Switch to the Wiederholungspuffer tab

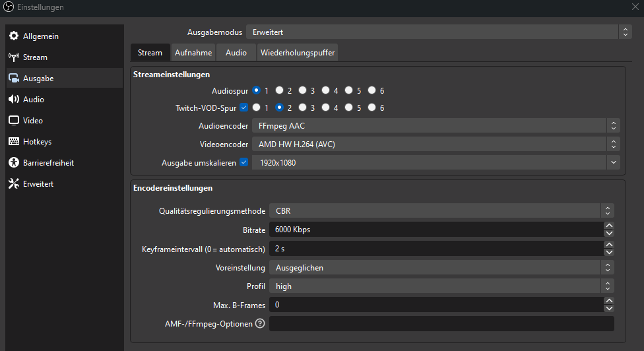pyautogui.click(x=298, y=53)
